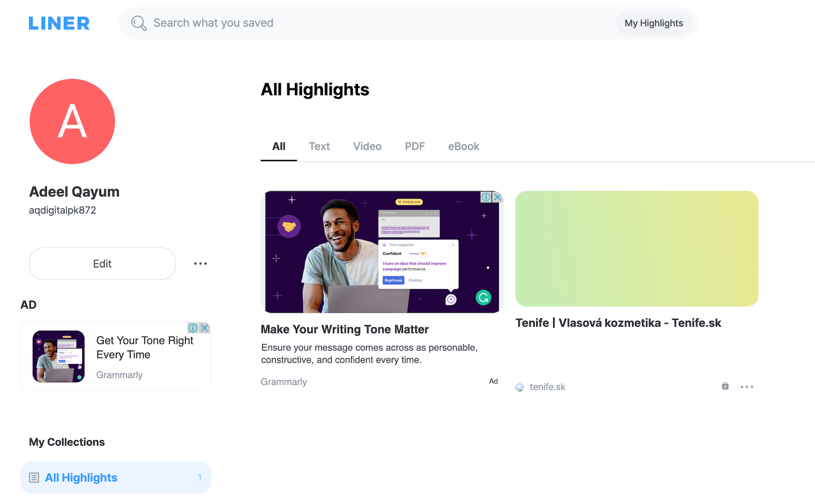Open Make Your Writing Tone Matter link
The height and width of the screenshot is (504, 815).
point(344,329)
